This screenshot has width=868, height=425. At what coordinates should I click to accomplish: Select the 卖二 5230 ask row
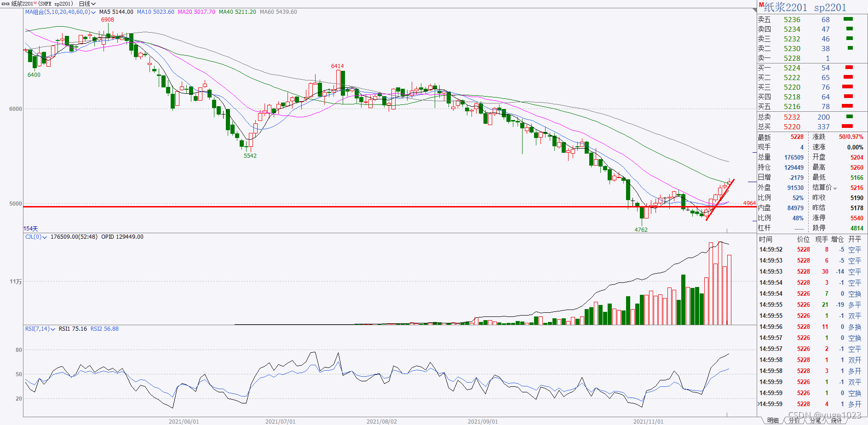(812, 49)
